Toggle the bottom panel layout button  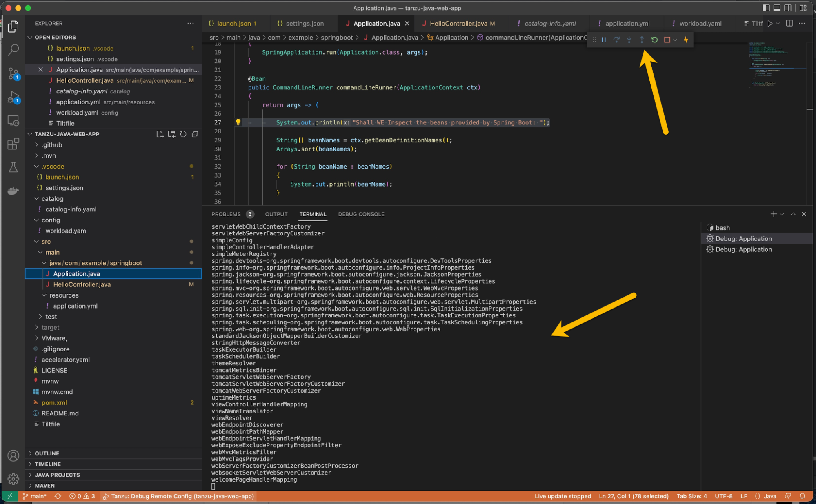(777, 8)
